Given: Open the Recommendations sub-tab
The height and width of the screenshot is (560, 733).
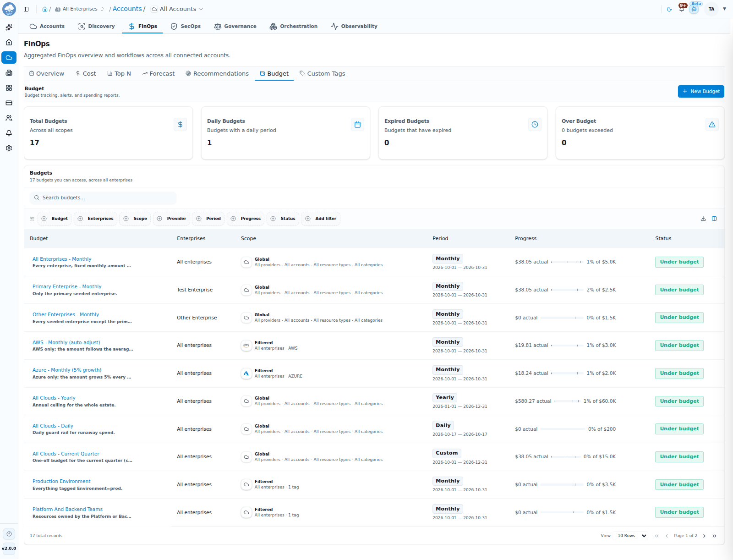Looking at the screenshot, I should pyautogui.click(x=217, y=74).
